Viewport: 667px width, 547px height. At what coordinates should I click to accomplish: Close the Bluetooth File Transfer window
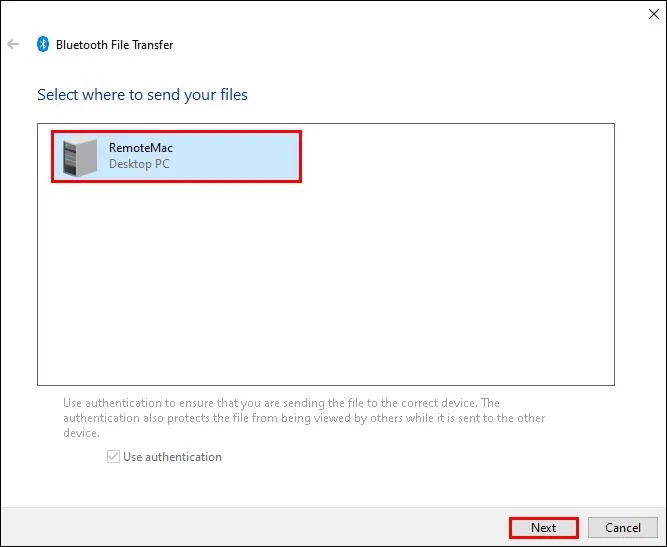point(653,14)
